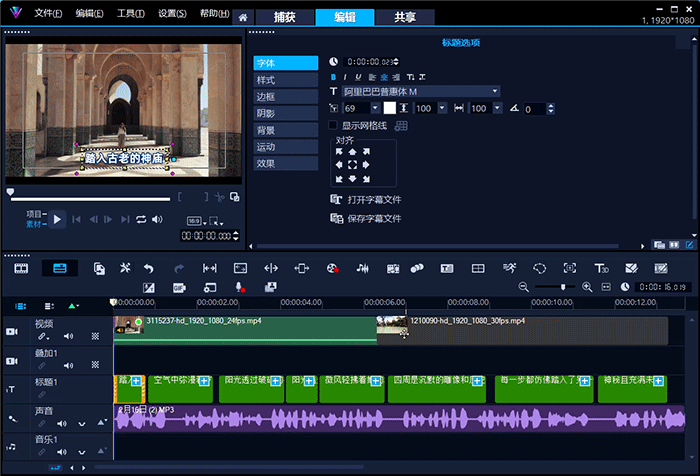Open the chapter point green marker dropdown
Viewport: 700px width, 476px height.
(x=74, y=306)
